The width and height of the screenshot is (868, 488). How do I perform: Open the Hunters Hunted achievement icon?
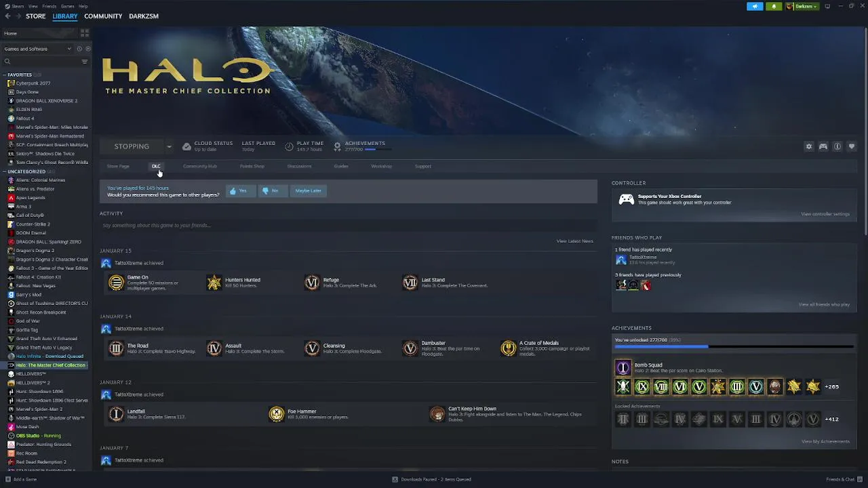(214, 283)
